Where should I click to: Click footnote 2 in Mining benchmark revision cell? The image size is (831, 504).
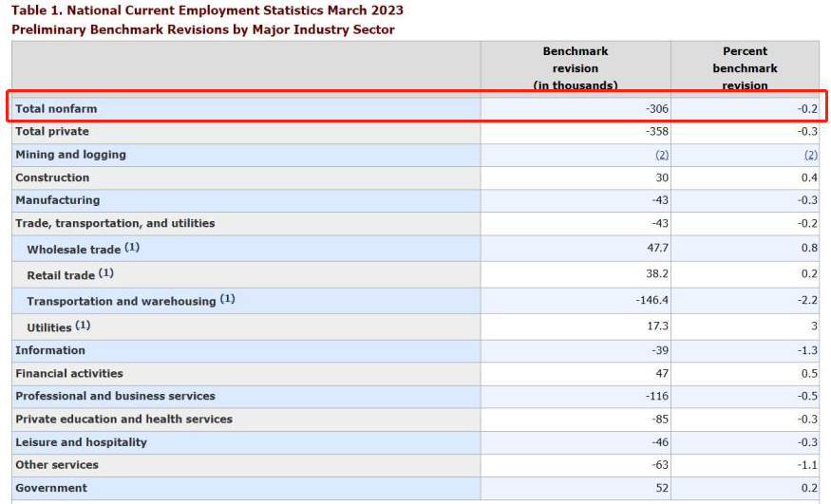(x=661, y=155)
